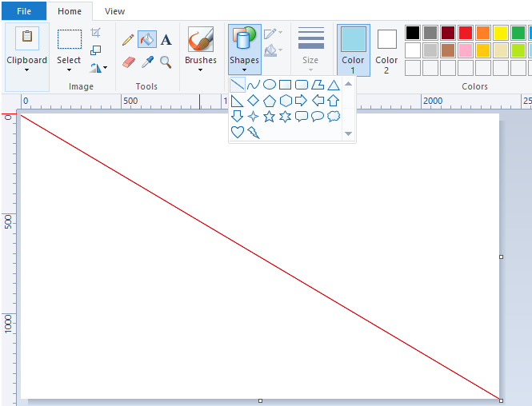Select the Magnifier tool
This screenshot has width=532, height=406.
(166, 62)
